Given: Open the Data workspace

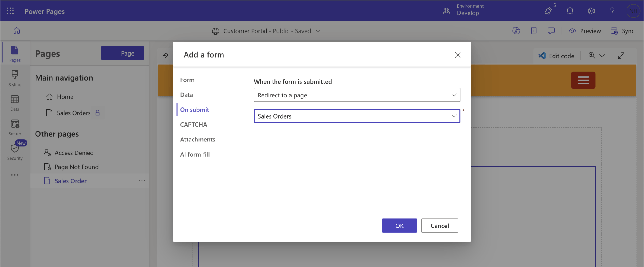Looking at the screenshot, I should tap(15, 103).
